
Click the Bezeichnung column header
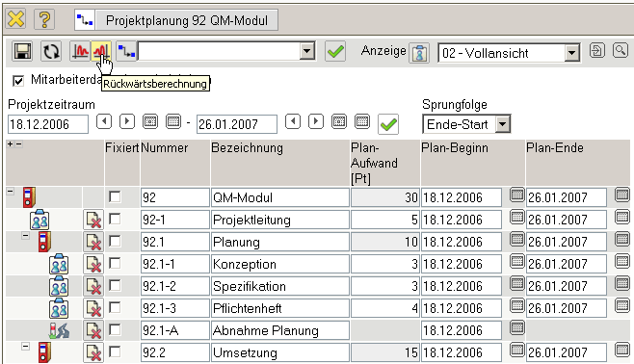247,148
